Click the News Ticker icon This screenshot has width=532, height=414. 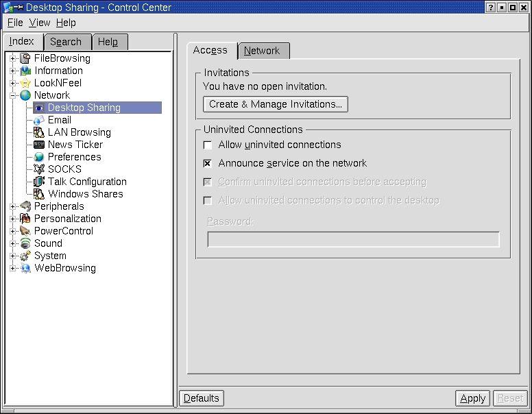[39, 145]
